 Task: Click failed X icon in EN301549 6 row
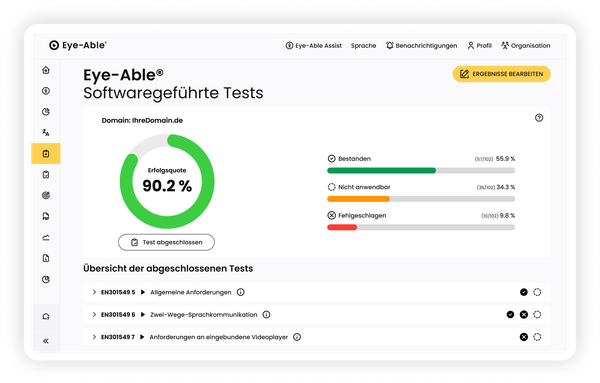[x=524, y=315]
